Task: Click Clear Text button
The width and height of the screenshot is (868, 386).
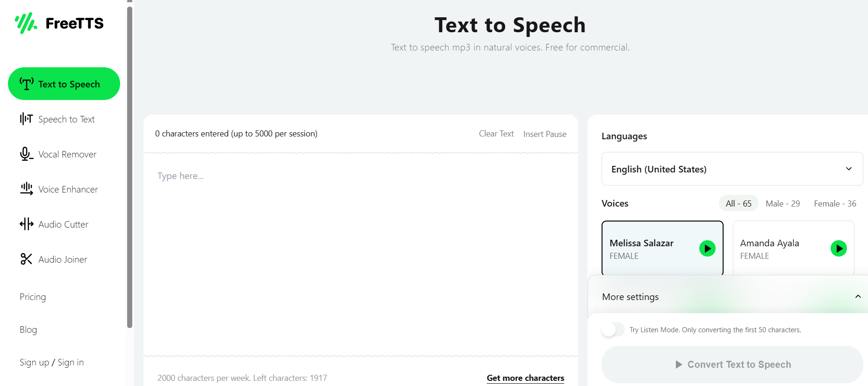Action: [496, 134]
